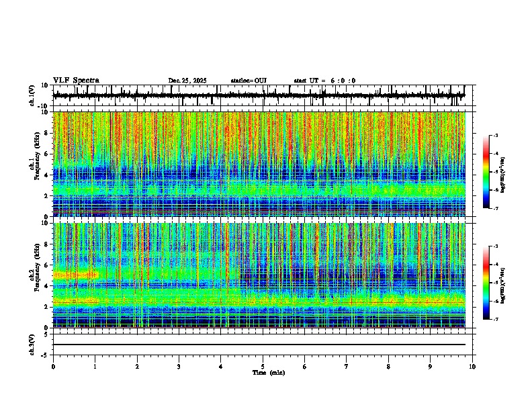The image size is (532, 411).
Task: Click the ch.2 spectrogram color scale bar
Action: point(486,283)
